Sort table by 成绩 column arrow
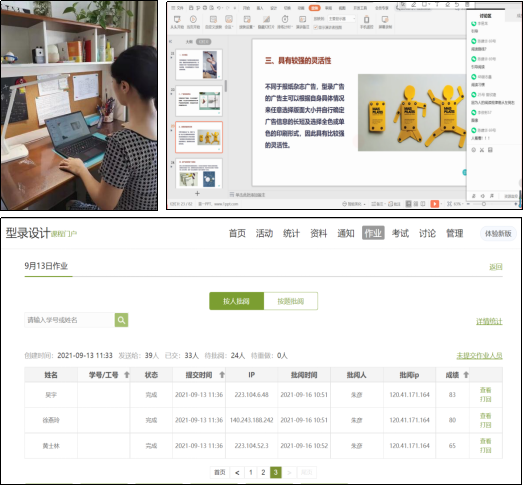The height and width of the screenshot is (485, 523). point(466,375)
